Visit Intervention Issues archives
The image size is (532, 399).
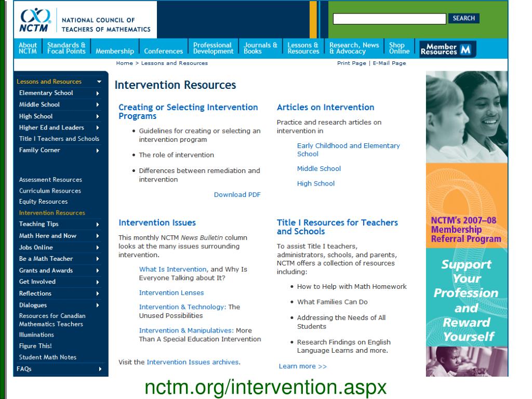(192, 362)
